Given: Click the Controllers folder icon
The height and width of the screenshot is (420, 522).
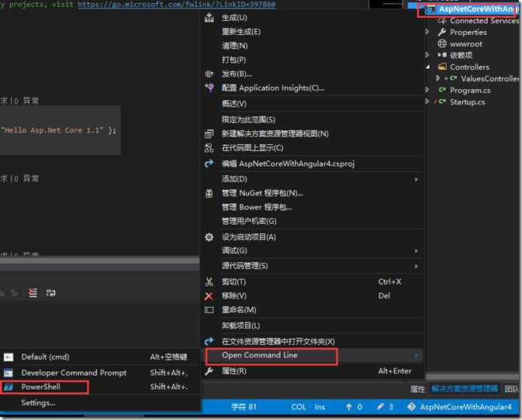Looking at the screenshot, I should [x=442, y=67].
